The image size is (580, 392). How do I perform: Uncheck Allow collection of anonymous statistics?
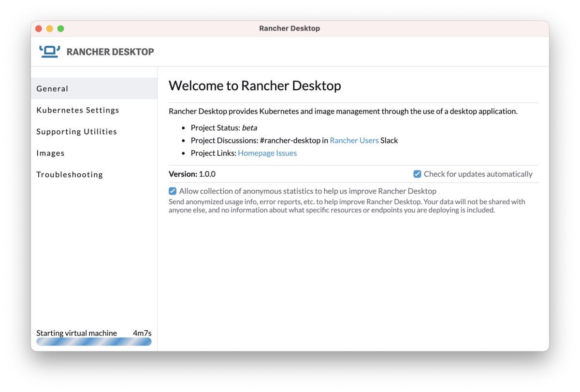click(x=173, y=191)
